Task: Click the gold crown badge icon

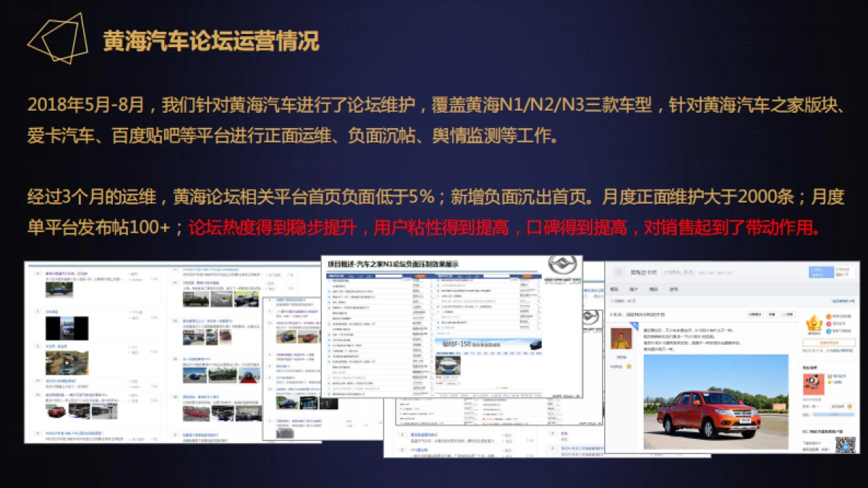Action: [815, 321]
